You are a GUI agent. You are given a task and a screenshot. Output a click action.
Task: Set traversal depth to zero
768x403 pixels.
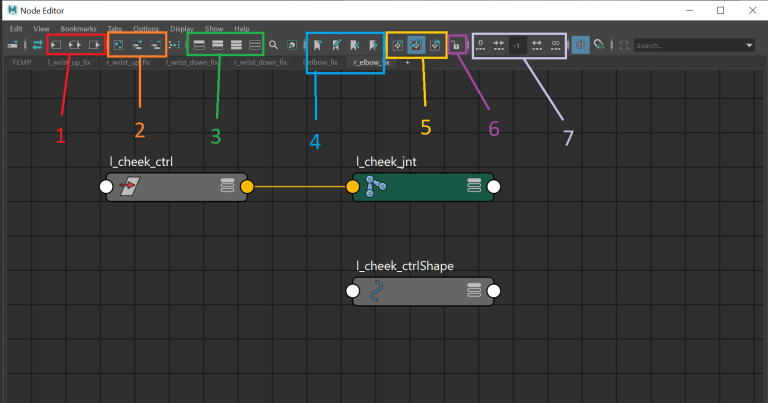(480, 45)
